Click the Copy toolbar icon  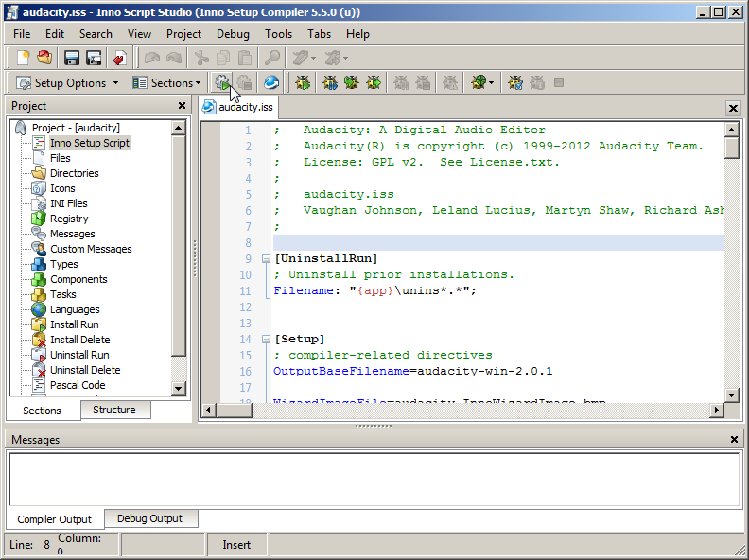coord(223,59)
